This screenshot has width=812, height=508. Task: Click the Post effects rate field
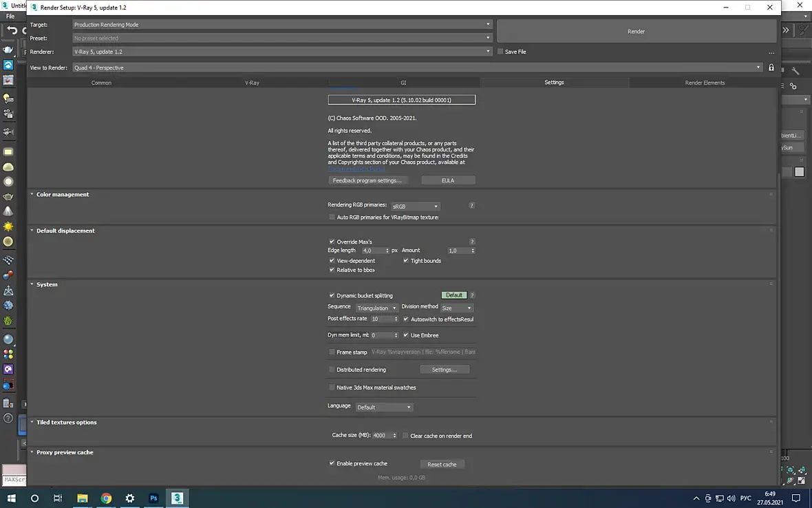tap(382, 319)
